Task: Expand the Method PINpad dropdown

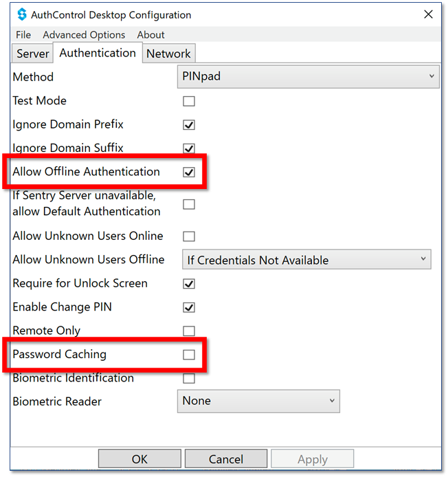Action: [308, 76]
